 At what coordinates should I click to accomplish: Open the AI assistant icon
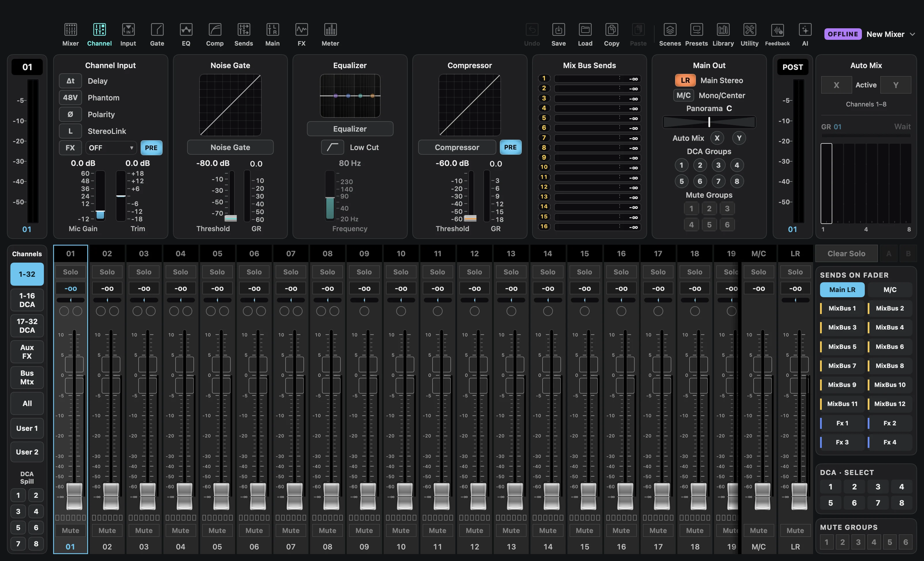pos(805,30)
